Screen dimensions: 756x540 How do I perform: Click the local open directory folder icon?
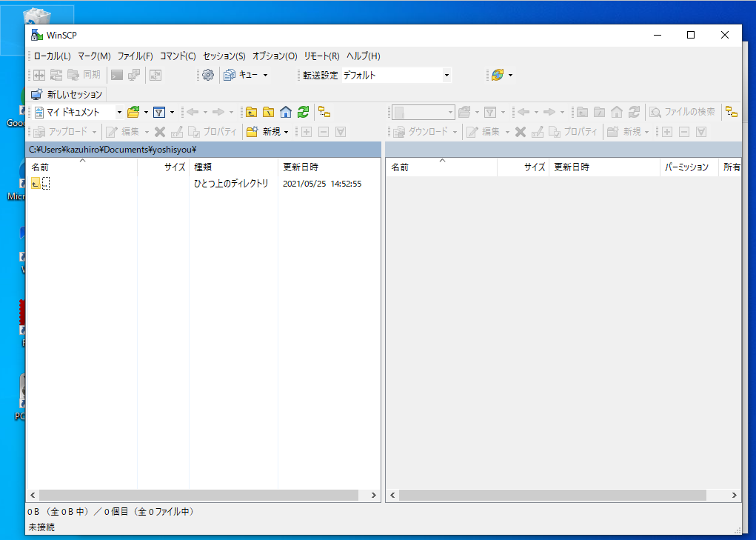coord(133,112)
